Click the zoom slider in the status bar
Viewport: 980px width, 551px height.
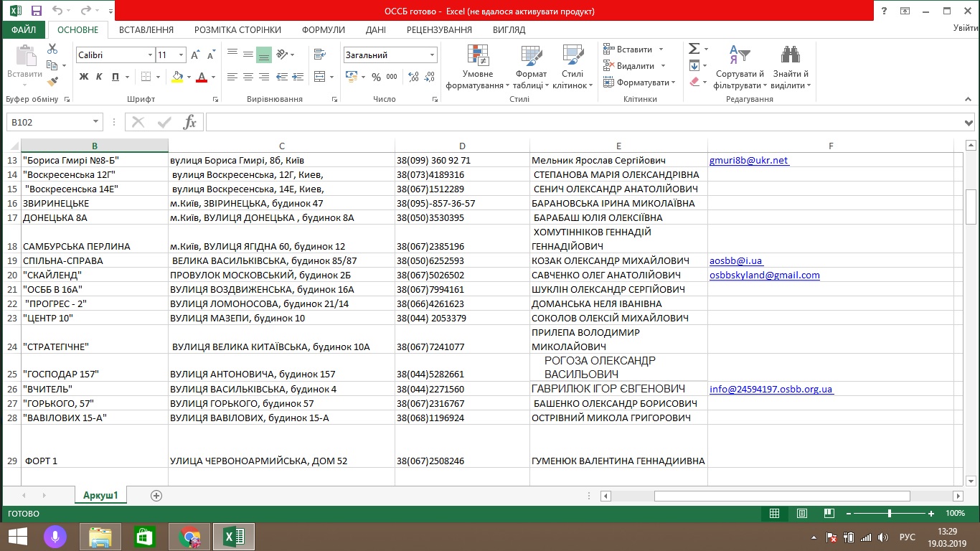point(889,514)
